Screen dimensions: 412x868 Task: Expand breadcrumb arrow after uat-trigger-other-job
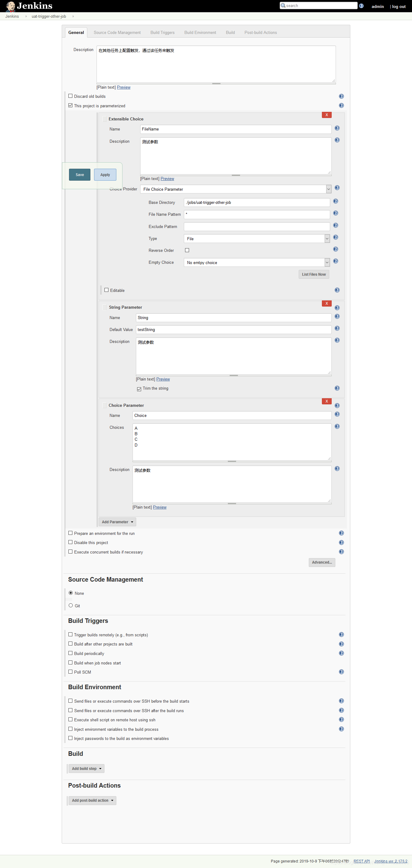pyautogui.click(x=73, y=16)
